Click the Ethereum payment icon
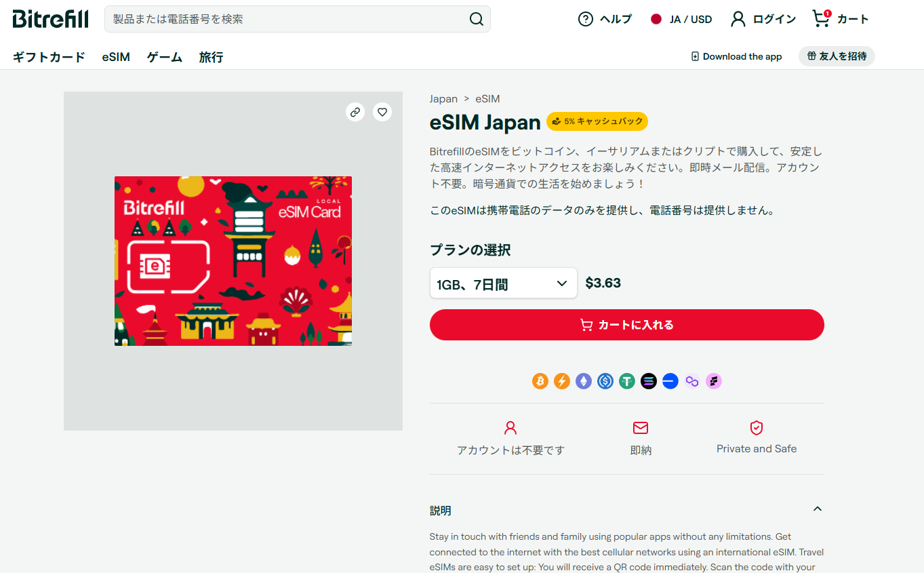The image size is (924, 573). click(x=584, y=381)
